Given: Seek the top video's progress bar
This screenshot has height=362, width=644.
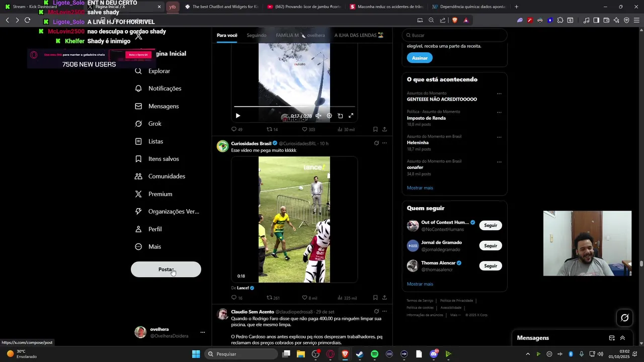Looking at the screenshot, I should click(x=294, y=107).
